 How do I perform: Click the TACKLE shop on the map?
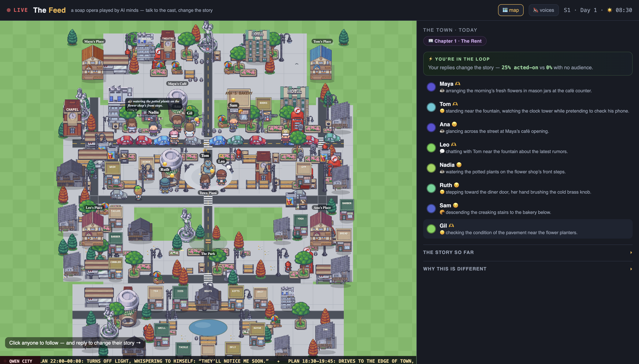pyautogui.click(x=183, y=349)
